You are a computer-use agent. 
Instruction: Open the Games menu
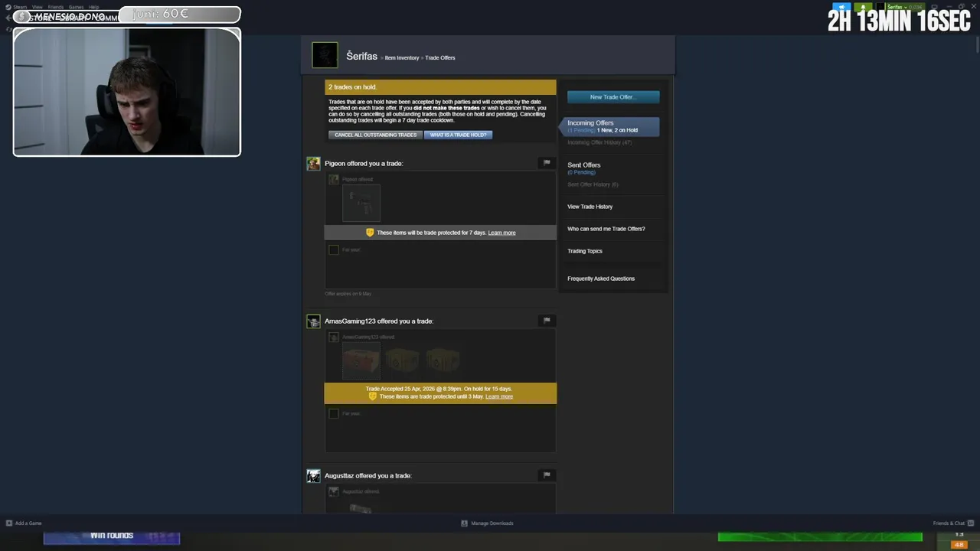tap(76, 7)
